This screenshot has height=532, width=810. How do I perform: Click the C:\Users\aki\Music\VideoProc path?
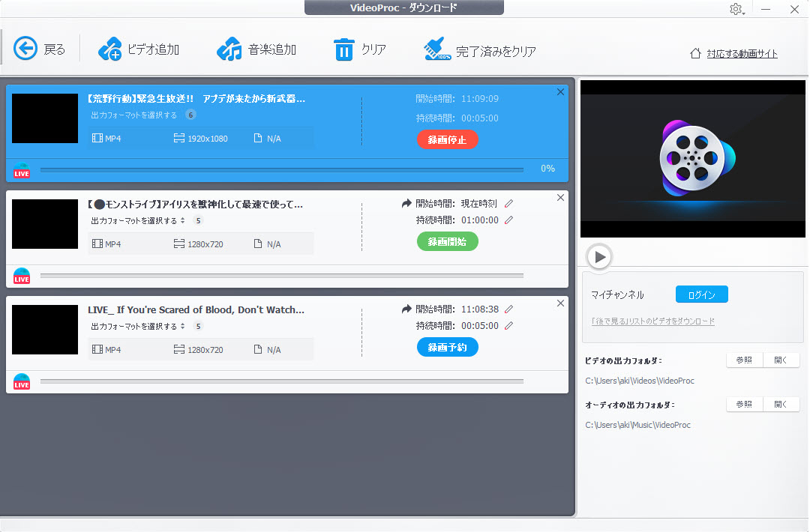click(x=637, y=425)
